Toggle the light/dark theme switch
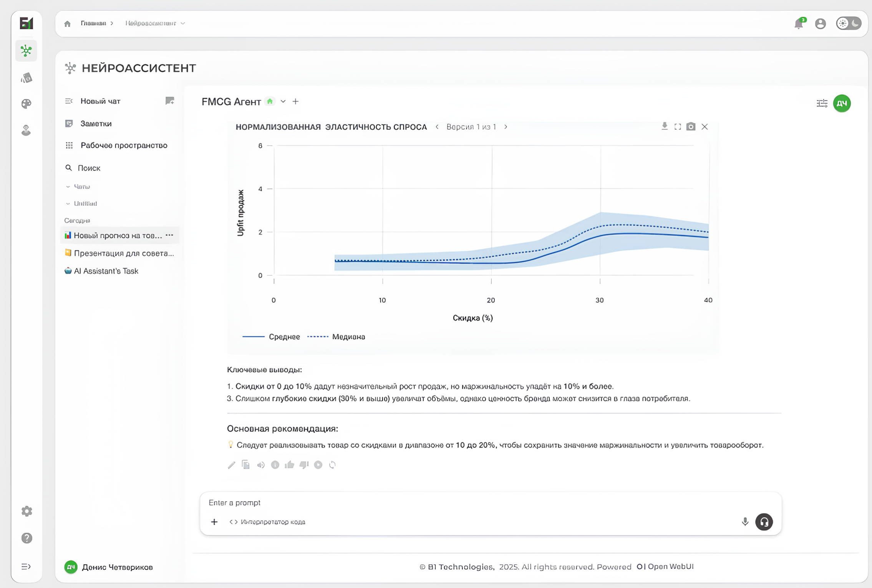This screenshot has width=872, height=588. pyautogui.click(x=849, y=23)
